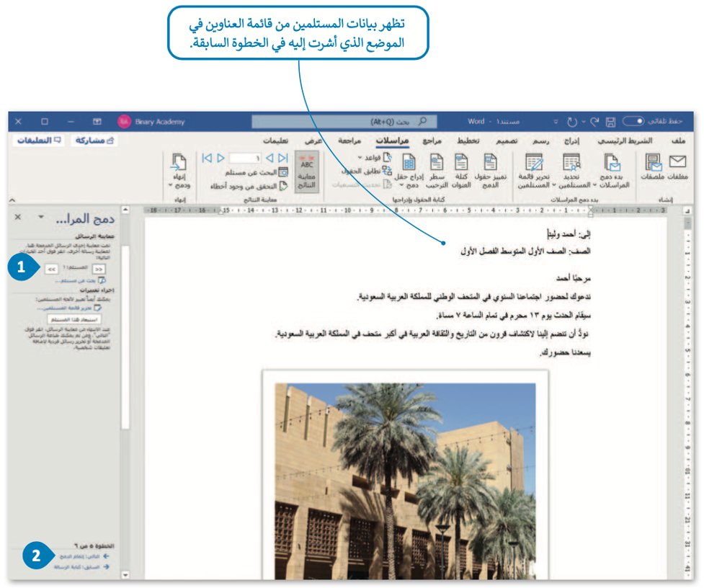
Task: Click the Binary Academy account avatar
Action: (124, 121)
